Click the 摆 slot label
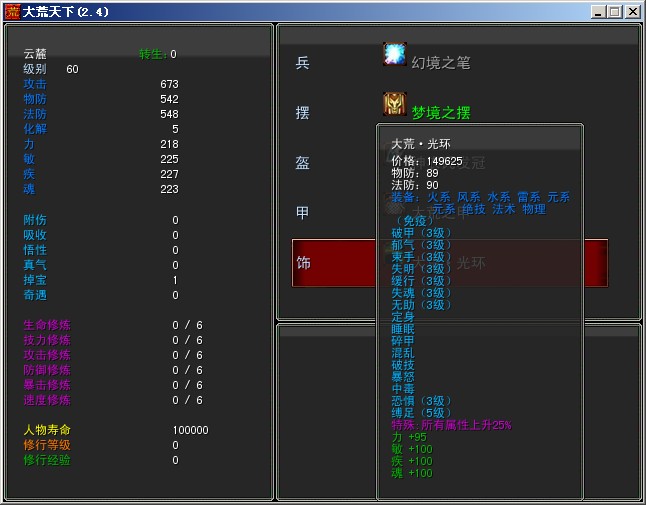The image size is (646, 505). click(x=302, y=112)
